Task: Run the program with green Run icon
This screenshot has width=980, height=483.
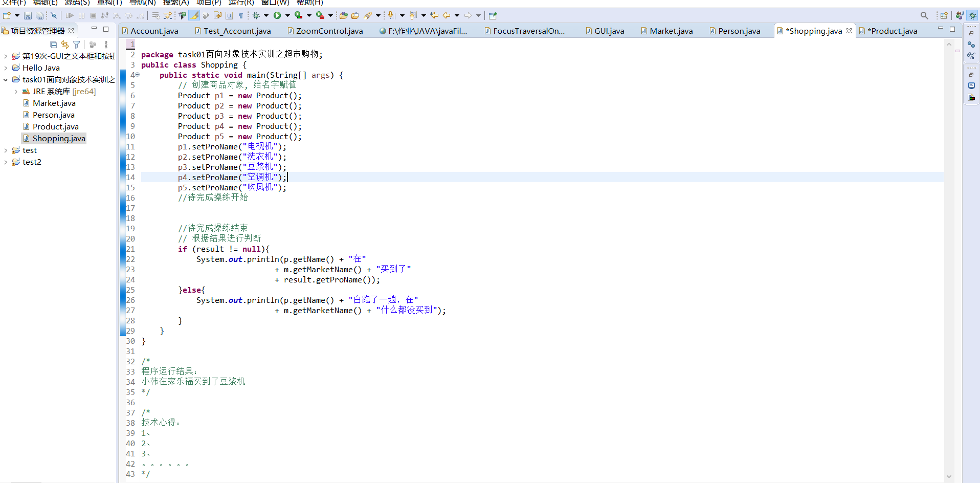Action: [x=277, y=15]
